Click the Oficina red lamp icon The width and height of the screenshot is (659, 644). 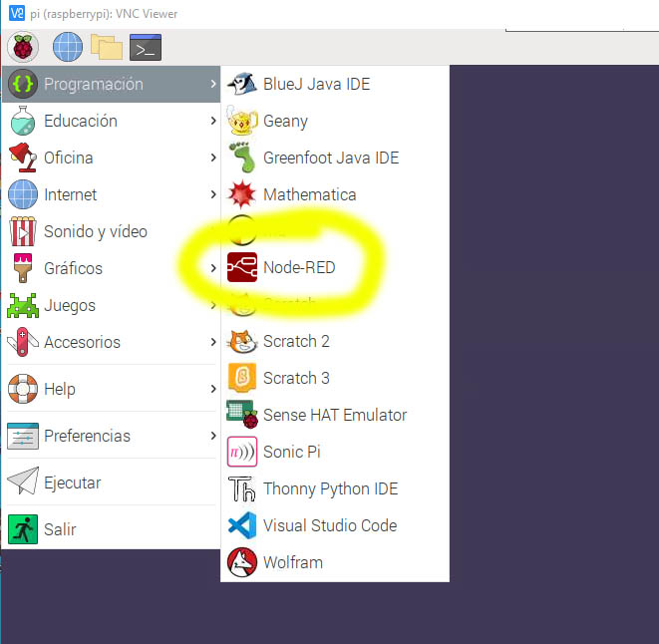[x=23, y=158]
